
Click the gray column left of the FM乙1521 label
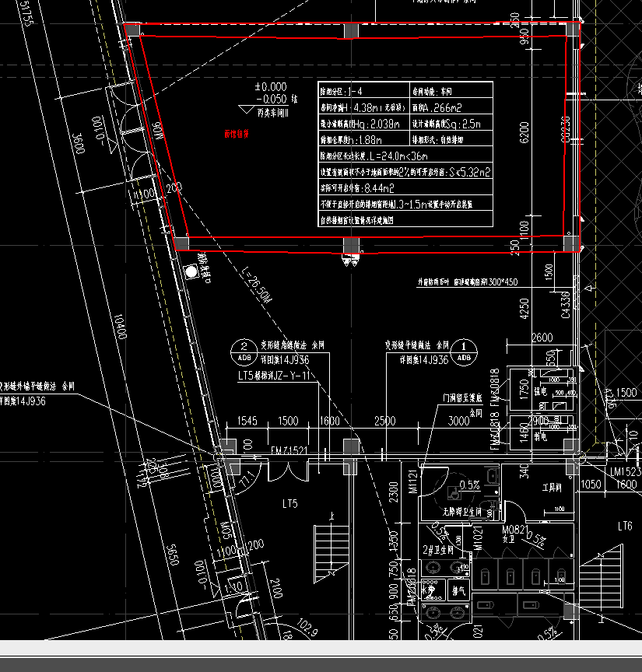(226, 448)
